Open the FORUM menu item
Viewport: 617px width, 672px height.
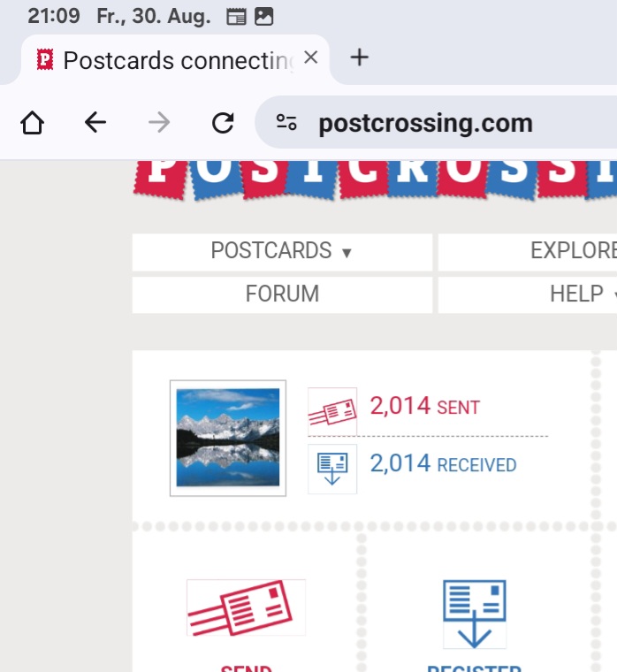pyautogui.click(x=282, y=294)
